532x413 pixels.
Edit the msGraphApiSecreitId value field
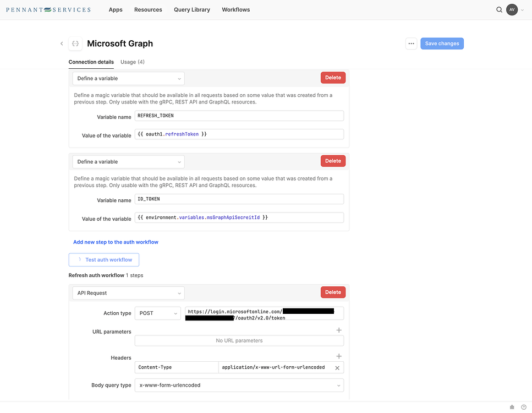[x=239, y=218]
